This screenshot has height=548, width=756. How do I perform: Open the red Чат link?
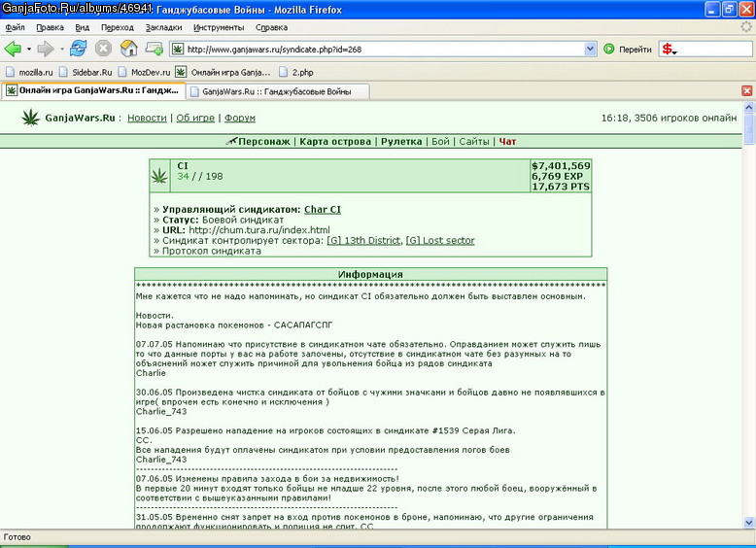[x=507, y=142]
